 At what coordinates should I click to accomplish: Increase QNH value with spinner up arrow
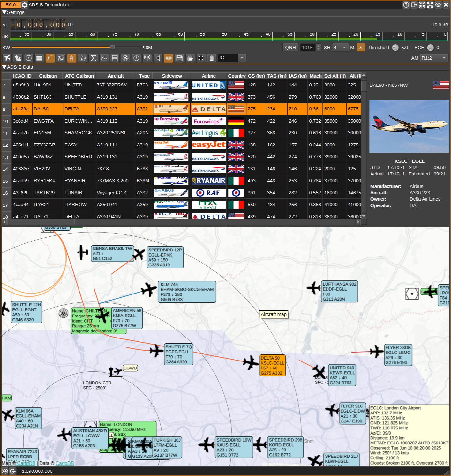318,46
